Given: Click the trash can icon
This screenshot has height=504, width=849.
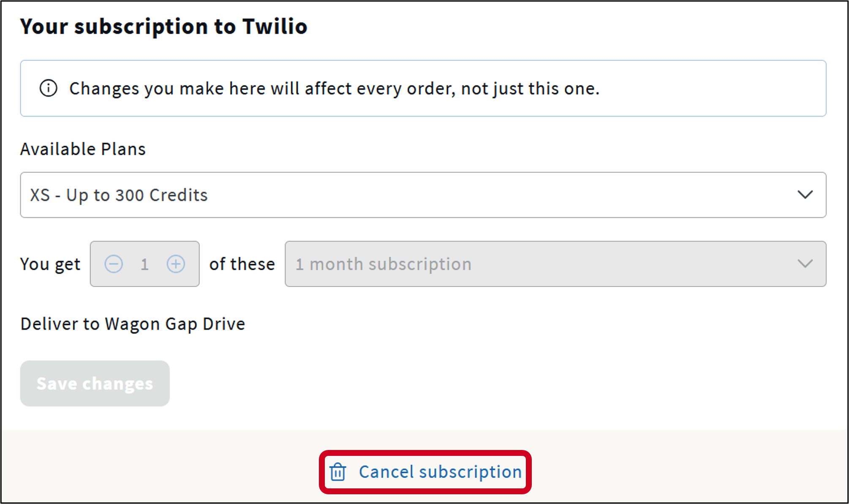Looking at the screenshot, I should 337,472.
